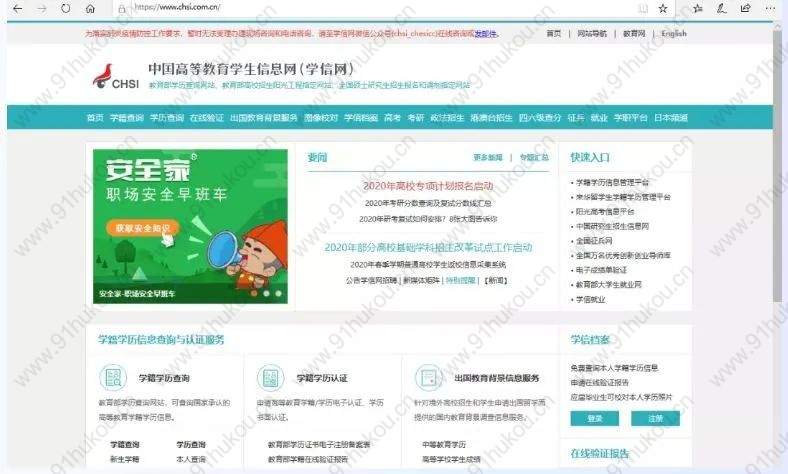Image resolution: width=788 pixels, height=474 pixels.
Task: Refresh the page with reload icon
Action: coord(65,9)
